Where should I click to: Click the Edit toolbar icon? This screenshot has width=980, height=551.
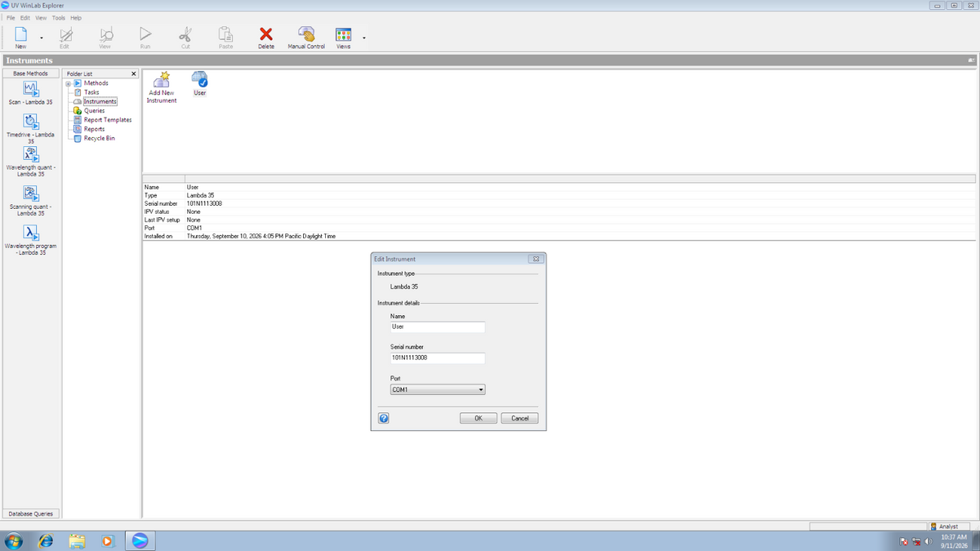pyautogui.click(x=65, y=34)
